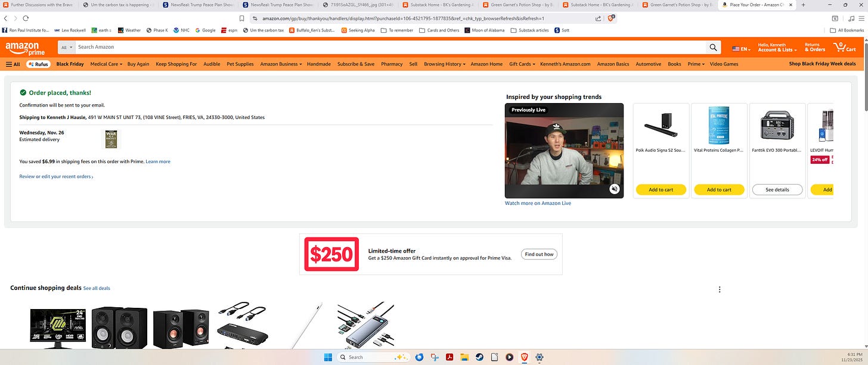The height and width of the screenshot is (365, 868).
Task: Open the Seeking Alpha bookmark
Action: coord(359,30)
